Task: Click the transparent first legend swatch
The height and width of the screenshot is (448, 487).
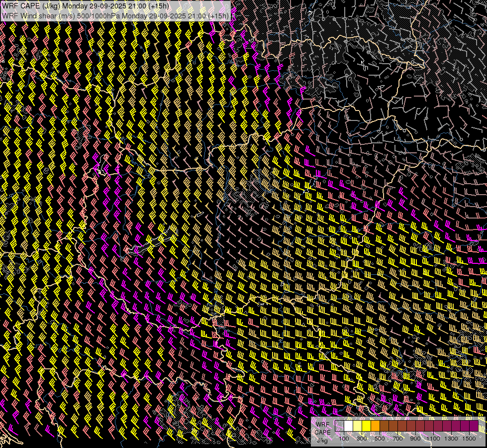Action: coord(339,426)
